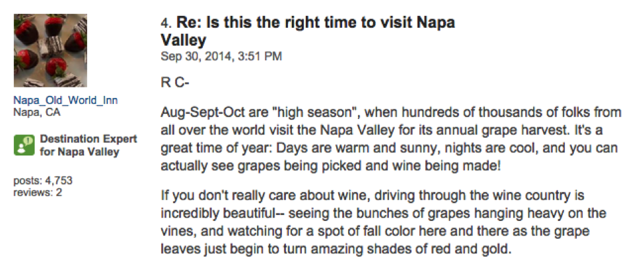Visit the Napa_Old_World_Inn user profile

pyautogui.click(x=65, y=101)
